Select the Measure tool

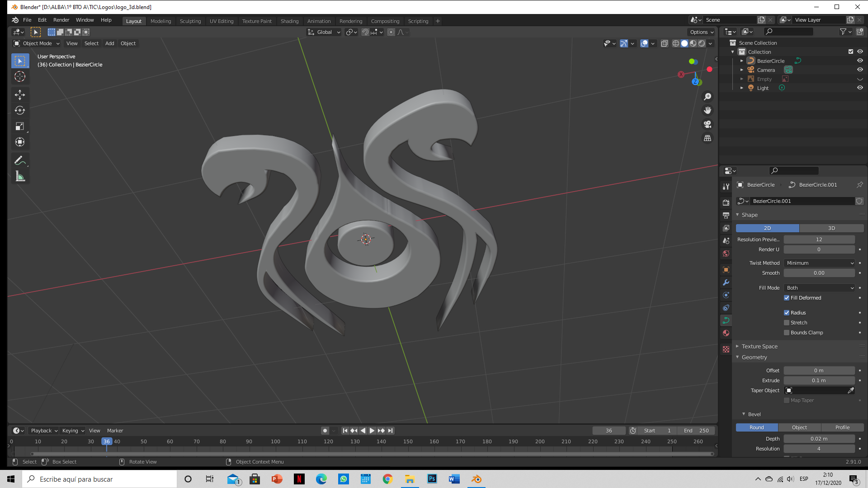[20, 176]
